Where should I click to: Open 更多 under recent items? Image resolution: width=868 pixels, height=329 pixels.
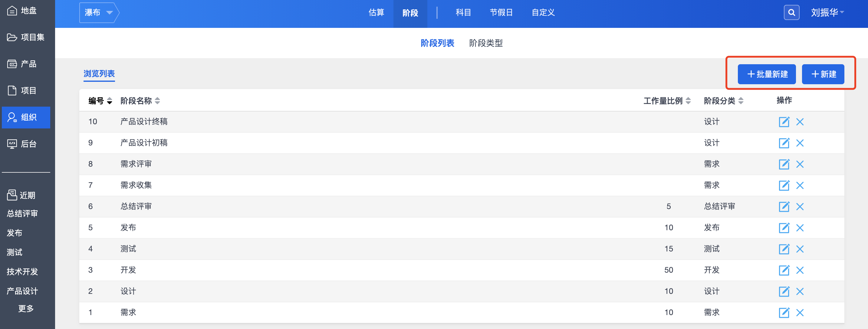tap(26, 308)
